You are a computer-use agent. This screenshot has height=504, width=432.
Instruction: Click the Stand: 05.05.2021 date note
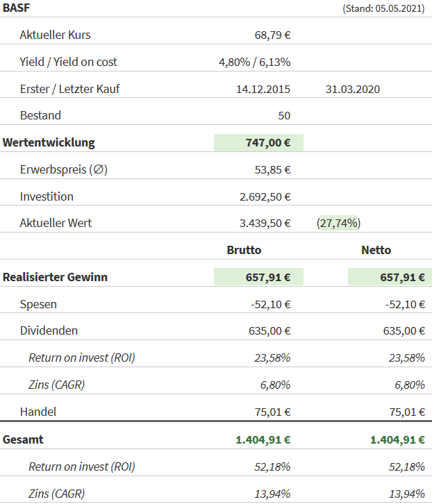384,8
